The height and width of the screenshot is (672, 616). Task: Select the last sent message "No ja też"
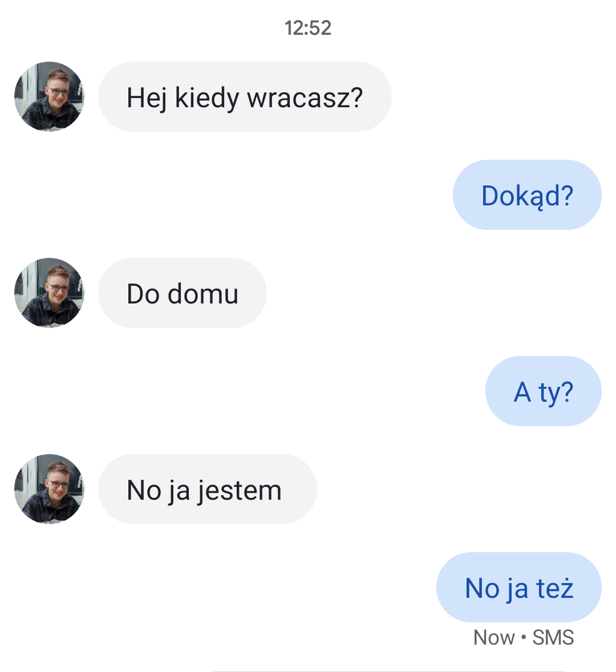pyautogui.click(x=519, y=587)
